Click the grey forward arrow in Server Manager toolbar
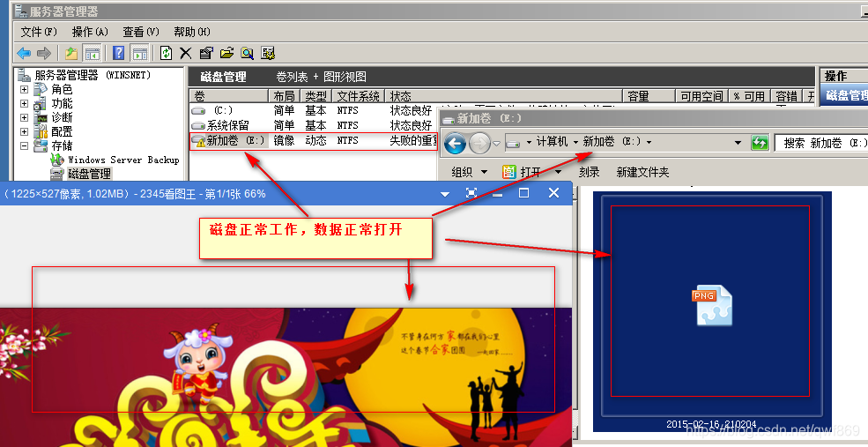Screen dimensions: 868x447 44,53
